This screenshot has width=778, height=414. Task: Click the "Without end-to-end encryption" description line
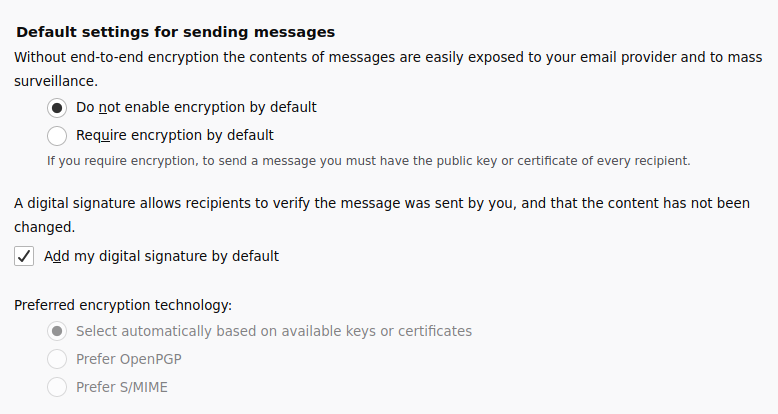coord(380,57)
